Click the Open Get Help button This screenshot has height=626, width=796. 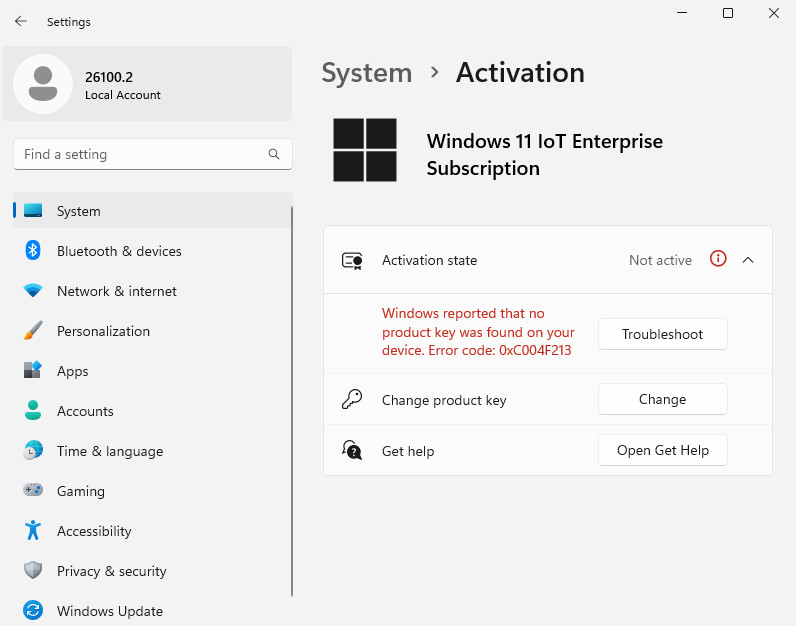[x=662, y=450]
